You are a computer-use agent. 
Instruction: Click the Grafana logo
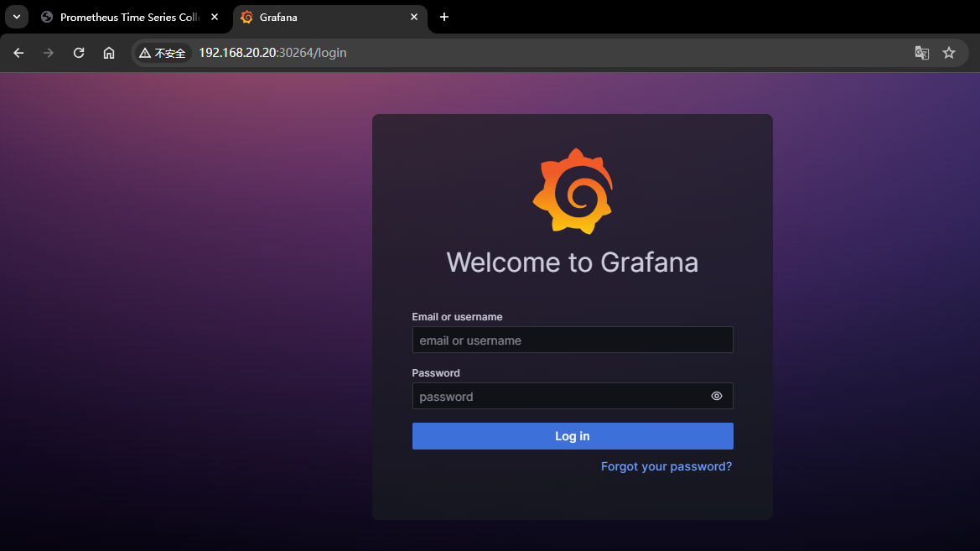click(573, 191)
